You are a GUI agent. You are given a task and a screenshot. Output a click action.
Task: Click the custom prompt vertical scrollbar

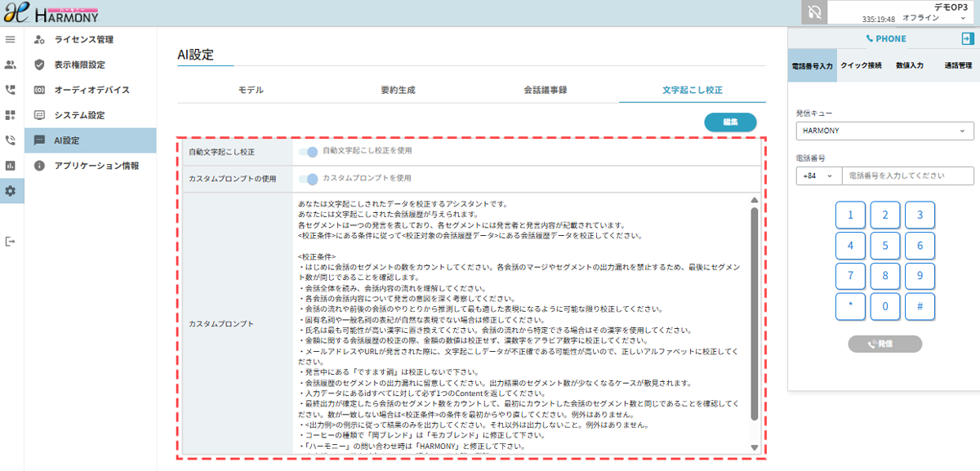(x=754, y=310)
